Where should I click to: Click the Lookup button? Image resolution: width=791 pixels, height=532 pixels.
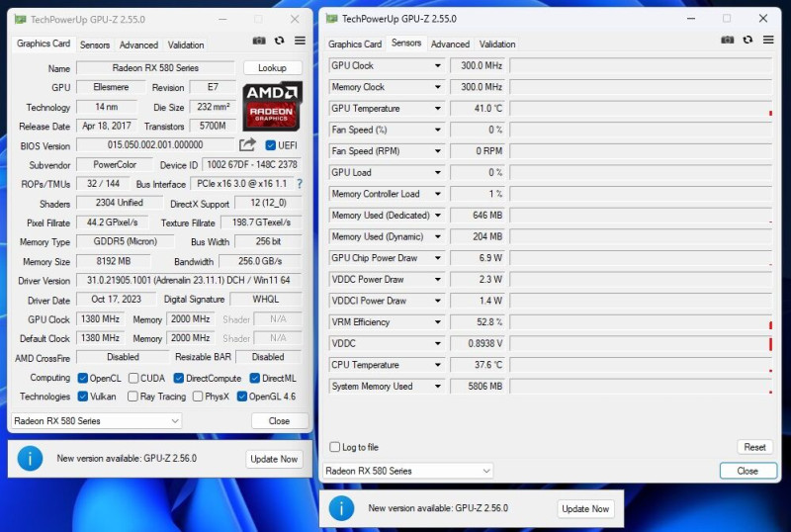(273, 67)
